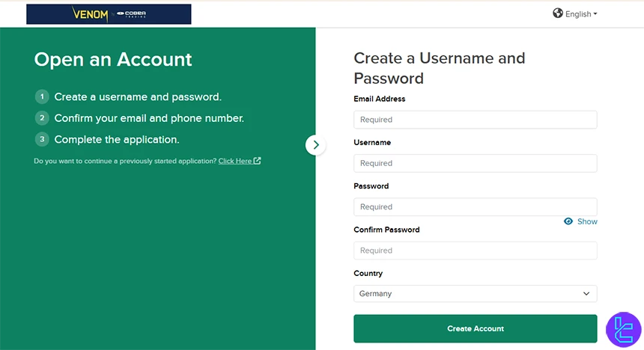The image size is (644, 350).
Task: Click the Create Account button
Action: (476, 328)
